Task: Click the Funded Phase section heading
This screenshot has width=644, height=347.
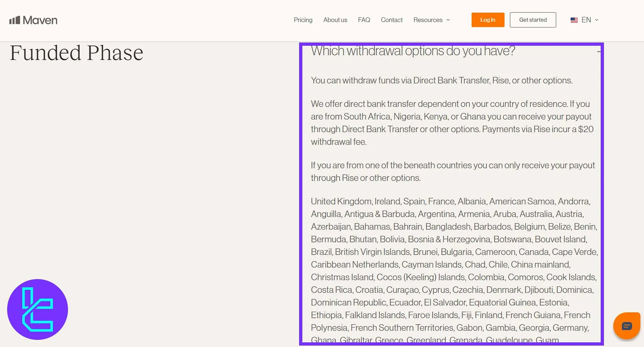Action: point(76,53)
